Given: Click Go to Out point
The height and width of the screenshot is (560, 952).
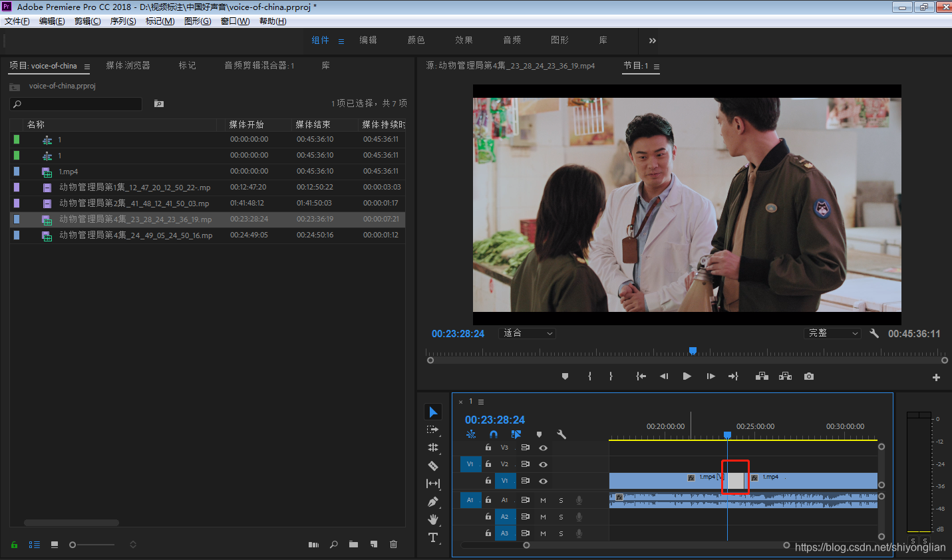Looking at the screenshot, I should (733, 376).
